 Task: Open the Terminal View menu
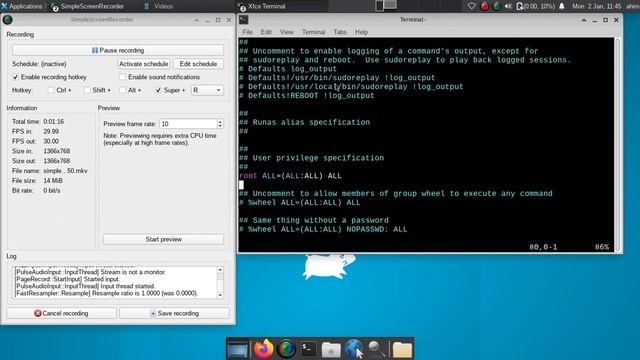tap(287, 32)
